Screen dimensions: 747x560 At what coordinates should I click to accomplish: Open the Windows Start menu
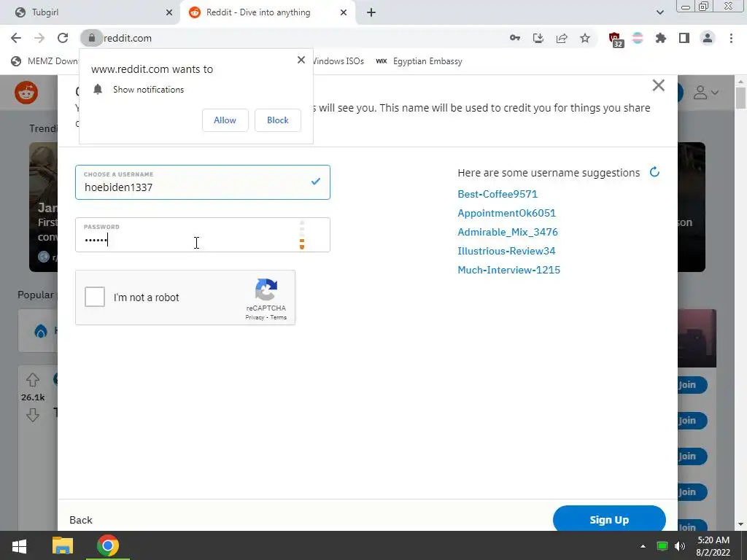click(19, 545)
